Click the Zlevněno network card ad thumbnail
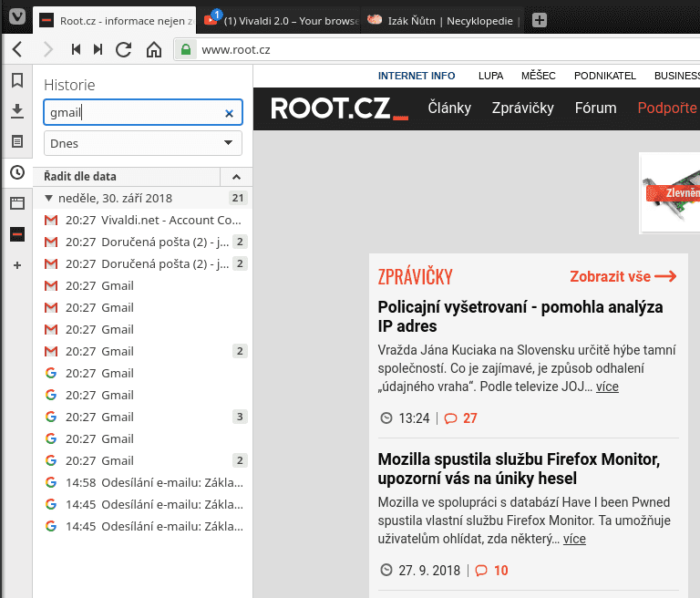Screen dimensions: 700x598 tap(671, 193)
